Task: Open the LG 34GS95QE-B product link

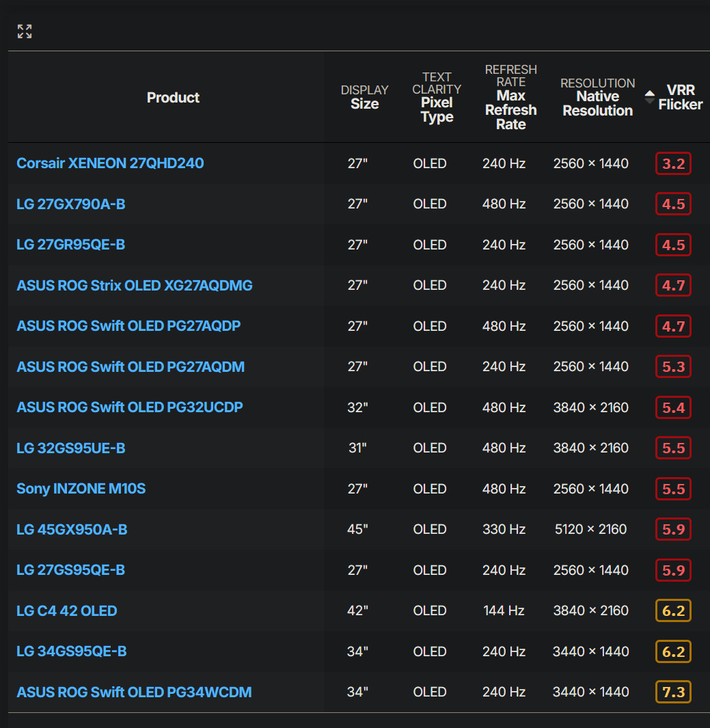Action: [72, 651]
